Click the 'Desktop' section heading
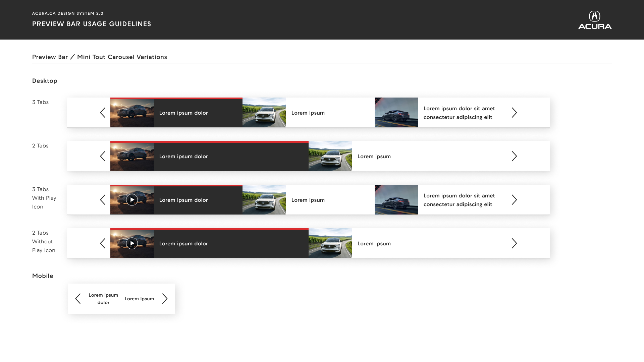644x362 pixels. pos(45,81)
